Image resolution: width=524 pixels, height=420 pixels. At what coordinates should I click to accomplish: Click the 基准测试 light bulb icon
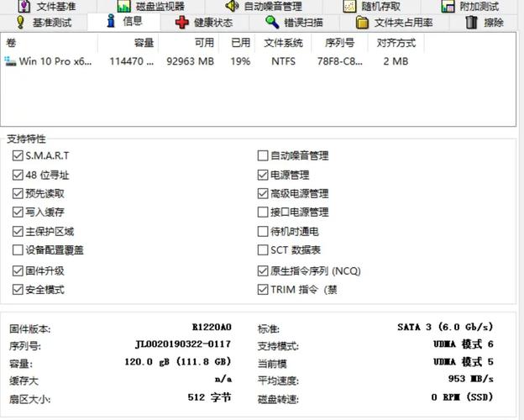click(20, 22)
